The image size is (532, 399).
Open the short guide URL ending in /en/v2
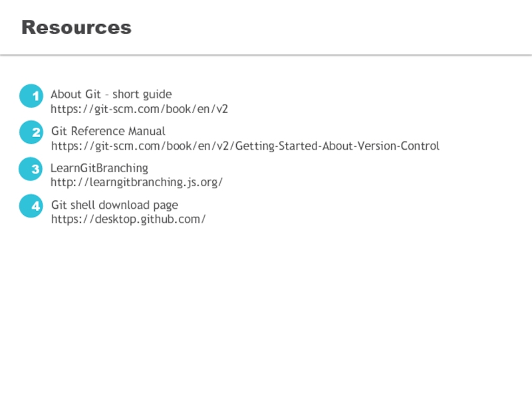point(139,109)
